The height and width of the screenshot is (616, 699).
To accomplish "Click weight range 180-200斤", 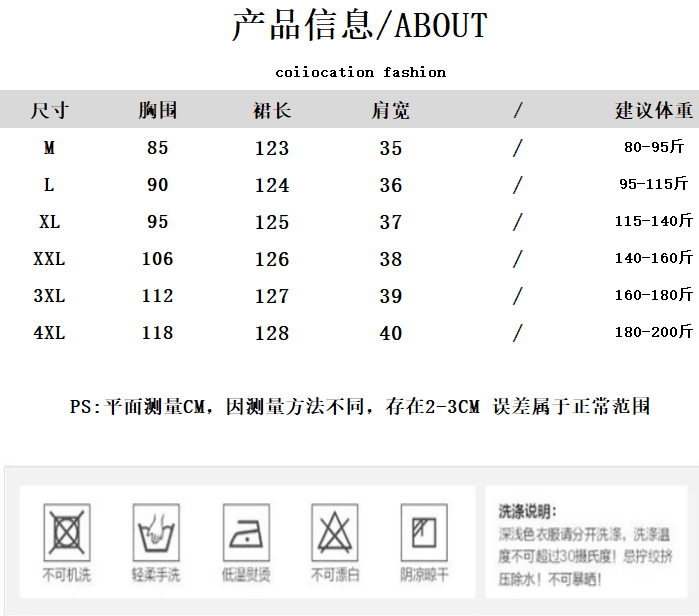I will [x=654, y=332].
